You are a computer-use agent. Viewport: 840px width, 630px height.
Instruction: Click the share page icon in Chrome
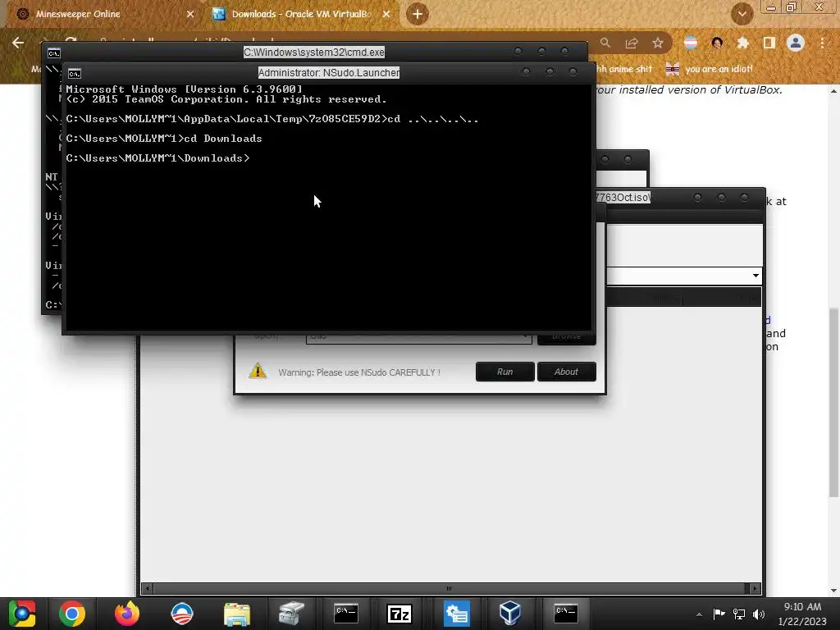[632, 43]
